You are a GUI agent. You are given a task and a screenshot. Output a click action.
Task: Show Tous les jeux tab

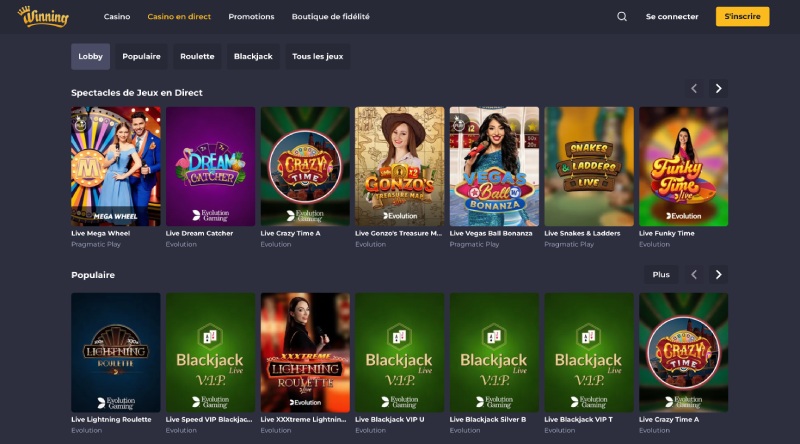click(x=317, y=57)
